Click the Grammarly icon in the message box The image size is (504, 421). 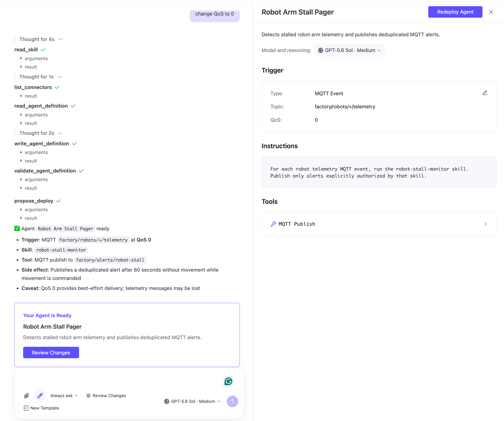228,381
